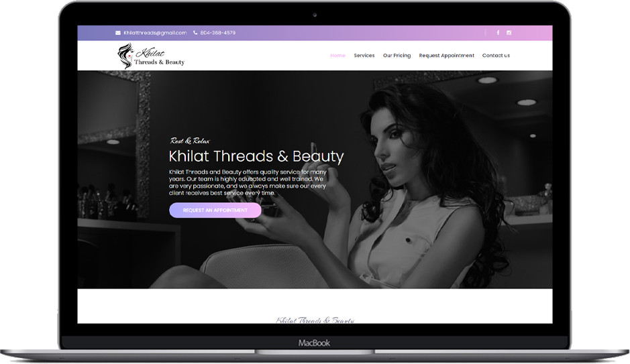Screen dimensions: 630x364
Task: Click the Rest & Relax script text
Action: [x=190, y=141]
